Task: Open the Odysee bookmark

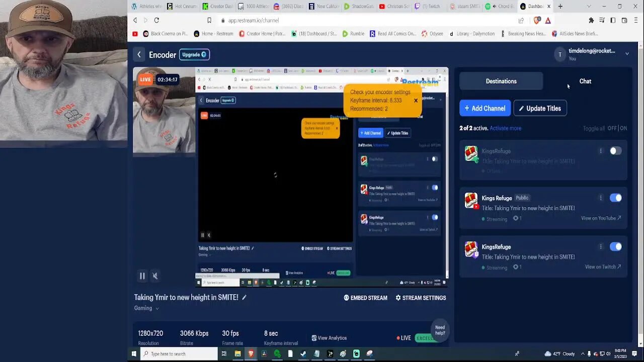Action: tap(433, 34)
